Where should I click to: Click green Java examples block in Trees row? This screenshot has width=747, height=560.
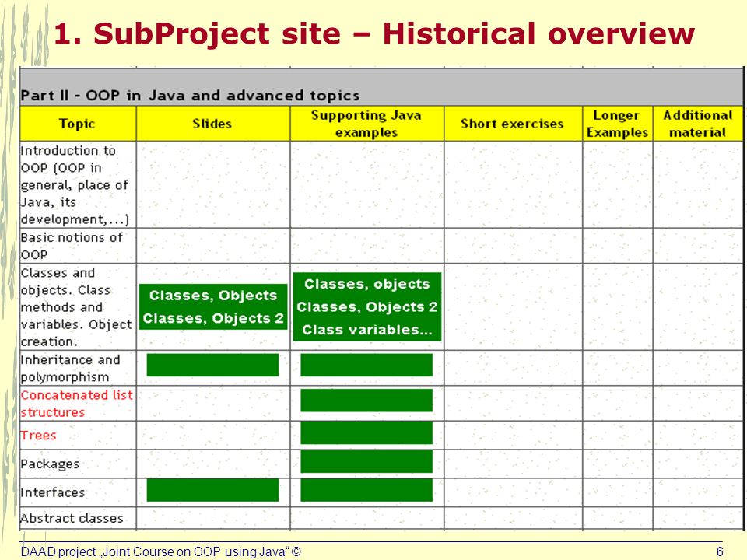pos(366,432)
